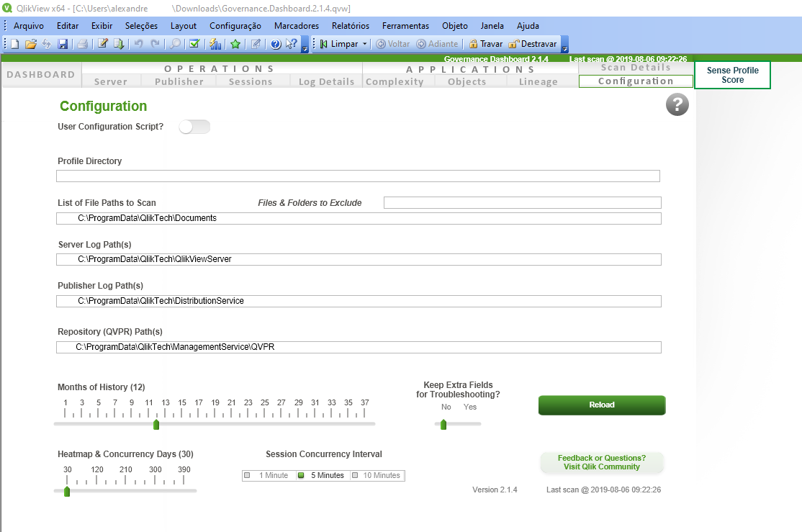Image resolution: width=802 pixels, height=532 pixels.
Task: Click the Redo layout change icon
Action: point(155,44)
